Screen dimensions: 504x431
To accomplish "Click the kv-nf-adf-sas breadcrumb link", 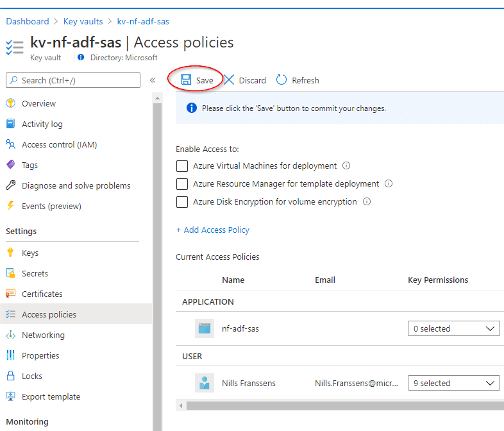I will [x=143, y=21].
